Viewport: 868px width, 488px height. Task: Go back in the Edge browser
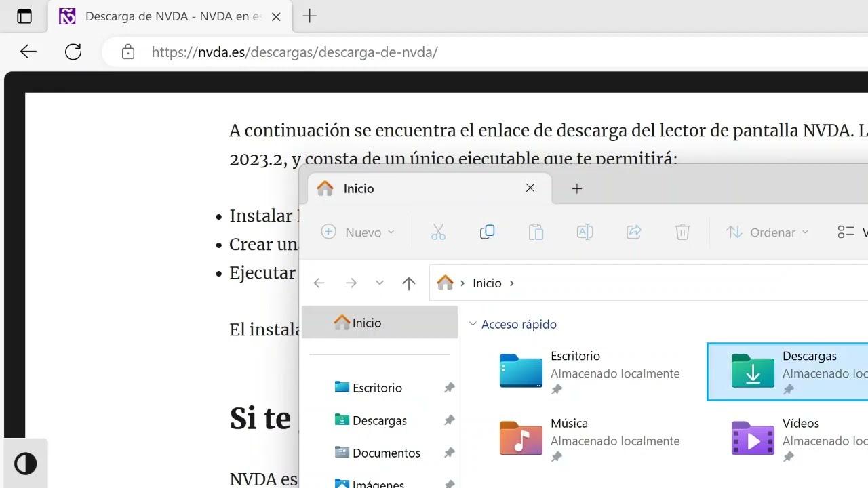[28, 52]
